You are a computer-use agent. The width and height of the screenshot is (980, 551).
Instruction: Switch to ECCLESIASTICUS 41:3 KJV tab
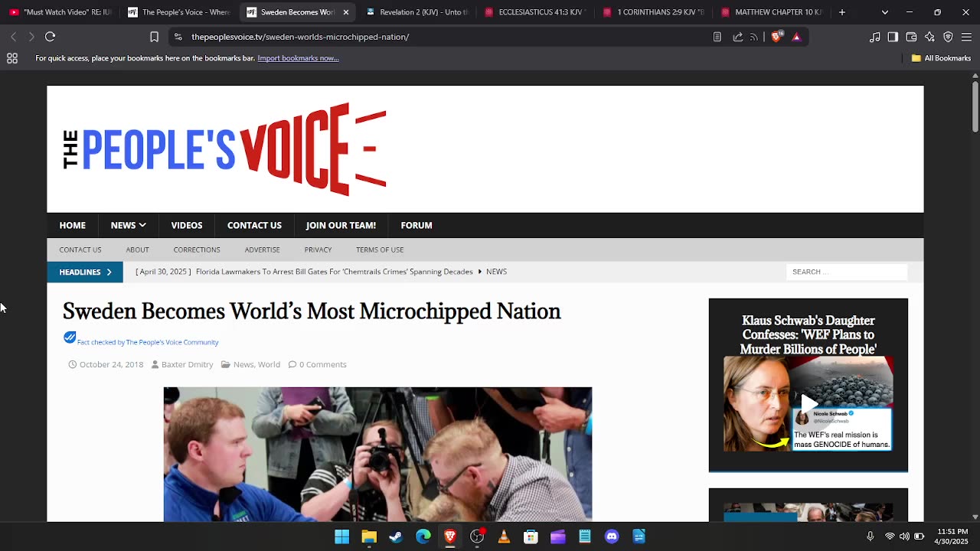(x=534, y=12)
